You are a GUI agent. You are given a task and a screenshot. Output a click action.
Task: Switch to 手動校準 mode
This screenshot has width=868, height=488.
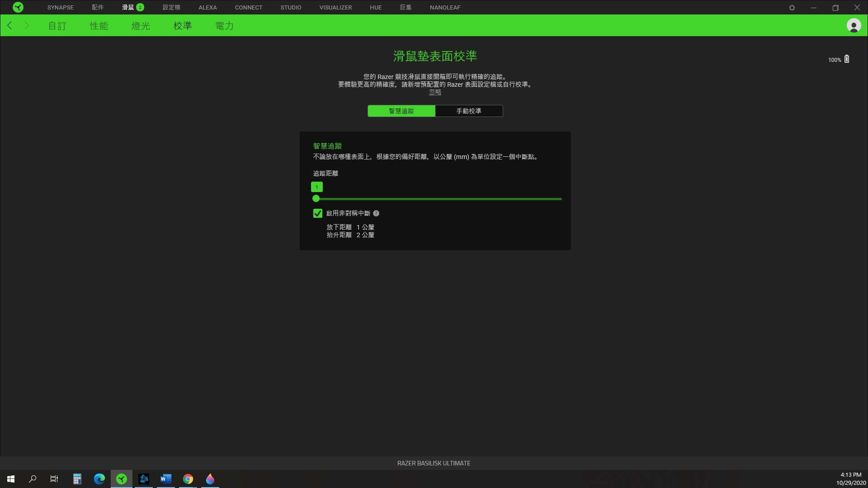[469, 111]
